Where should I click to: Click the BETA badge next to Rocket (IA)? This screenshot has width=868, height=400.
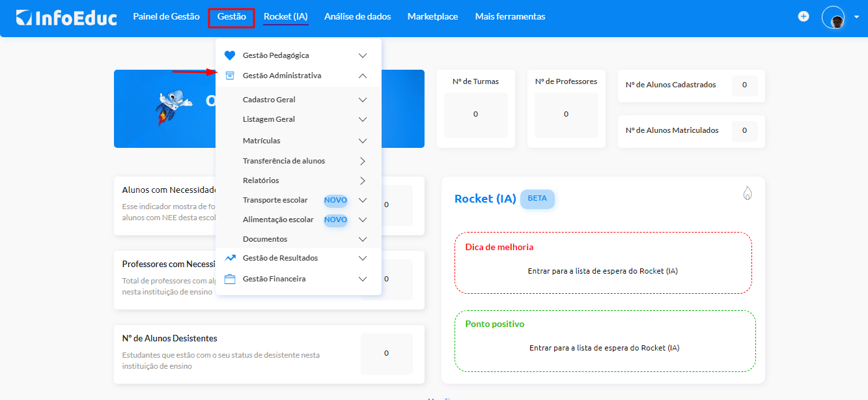[537, 199]
